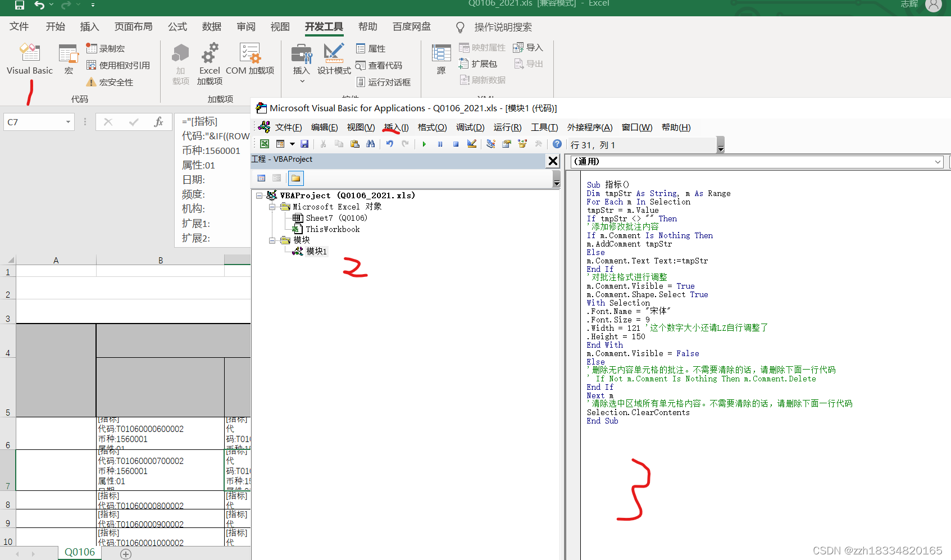
Task: Click 查看代码 in ribbon
Action: point(379,65)
